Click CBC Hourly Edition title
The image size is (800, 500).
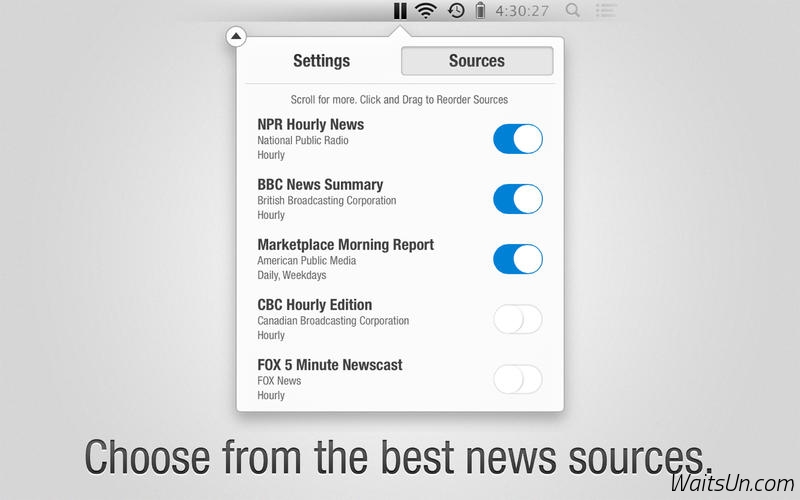click(314, 305)
